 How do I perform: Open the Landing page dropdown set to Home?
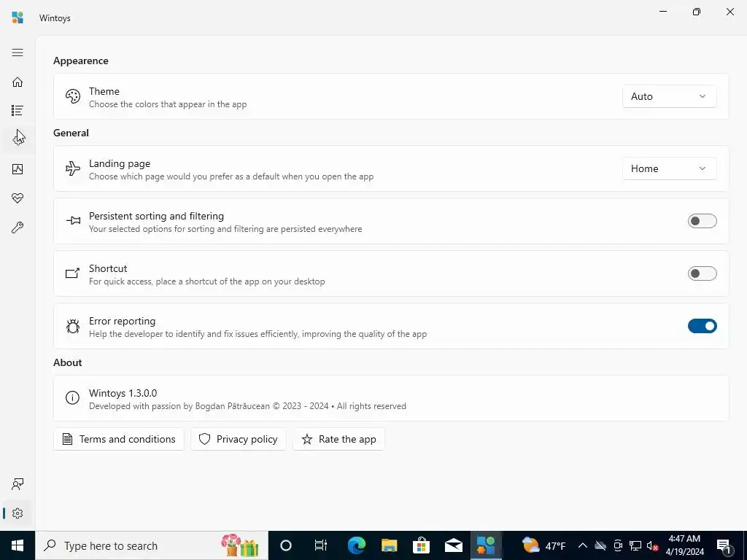pyautogui.click(x=670, y=168)
